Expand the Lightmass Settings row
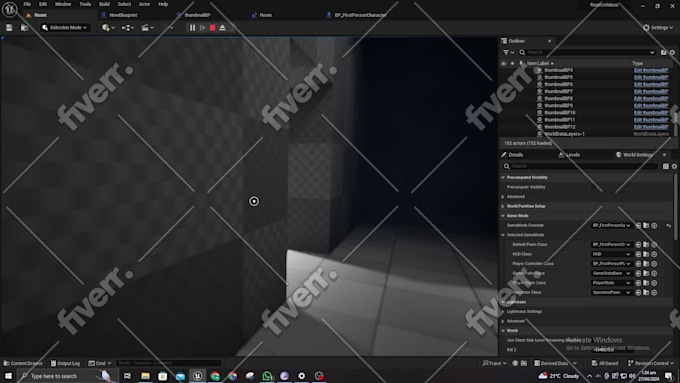The image size is (680, 383). 503,311
